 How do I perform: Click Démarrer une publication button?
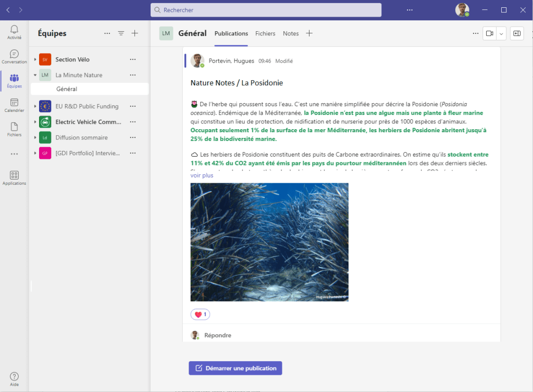tap(235, 368)
